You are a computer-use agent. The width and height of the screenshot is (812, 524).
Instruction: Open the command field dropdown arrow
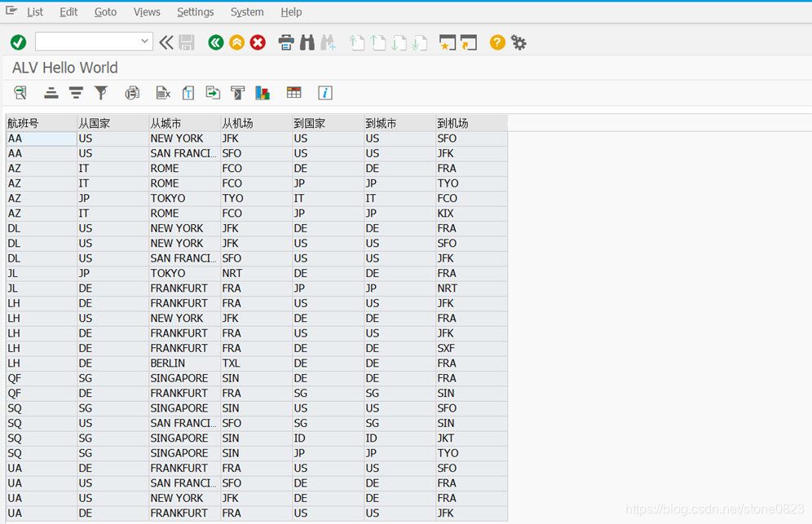pyautogui.click(x=144, y=42)
